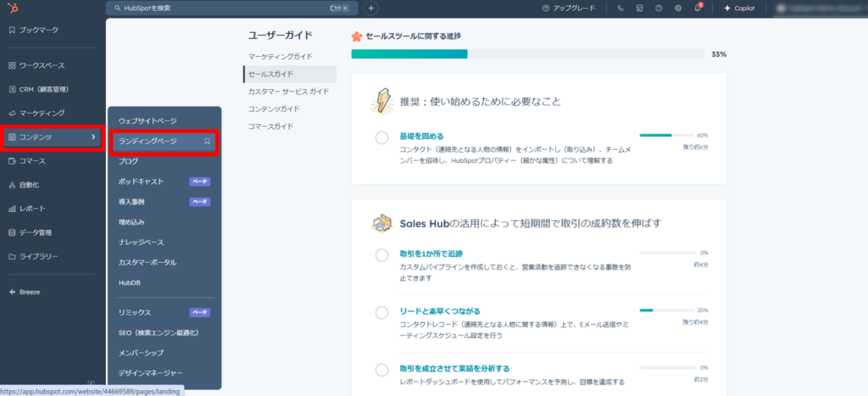Click the HubSpot sprocket logo
This screenshot has width=868, height=396.
(x=12, y=8)
